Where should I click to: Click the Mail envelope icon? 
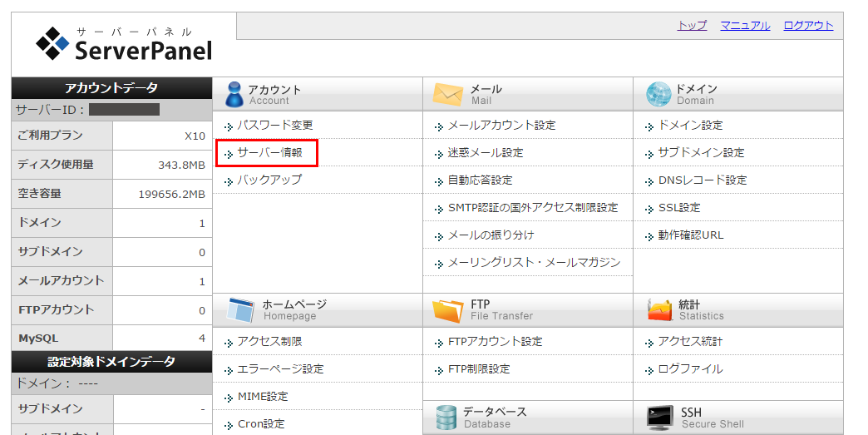pyautogui.click(x=446, y=94)
